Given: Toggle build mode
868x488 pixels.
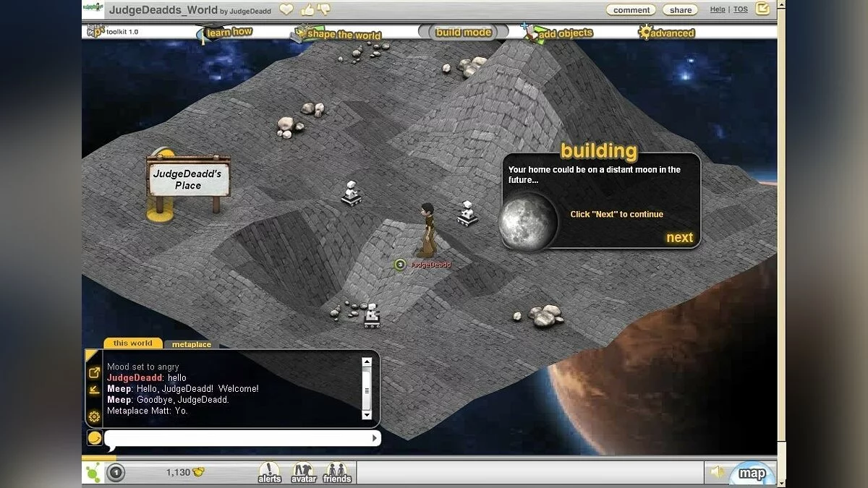Looking at the screenshot, I should (x=464, y=33).
